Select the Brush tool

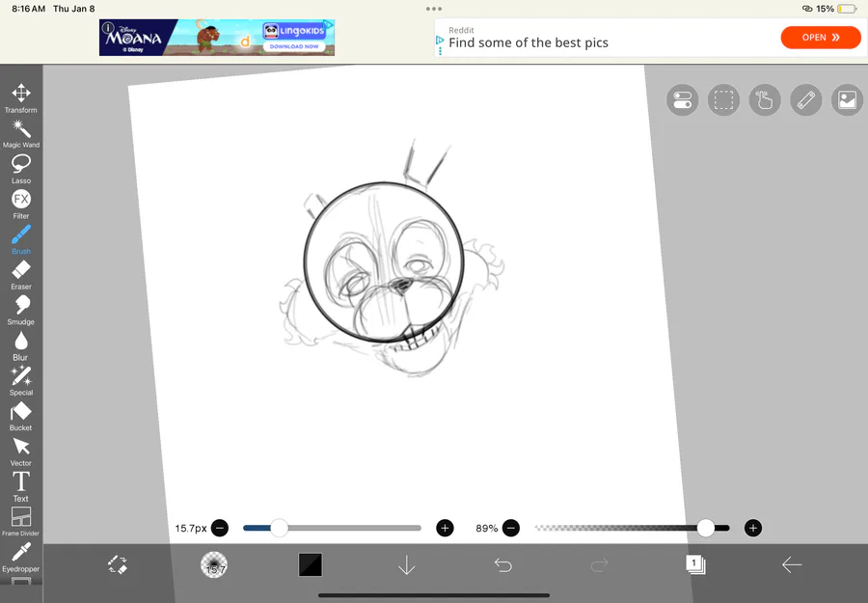[x=21, y=240]
